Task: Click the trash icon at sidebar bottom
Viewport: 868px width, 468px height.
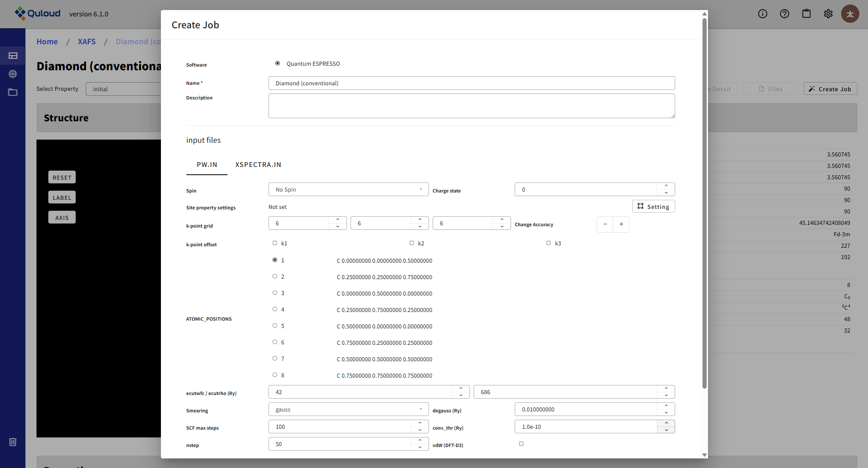Action: [x=12, y=442]
